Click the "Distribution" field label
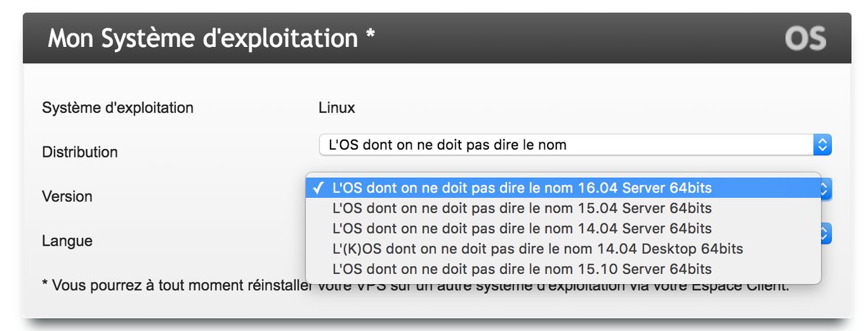This screenshot has height=331, width=868. point(80,152)
